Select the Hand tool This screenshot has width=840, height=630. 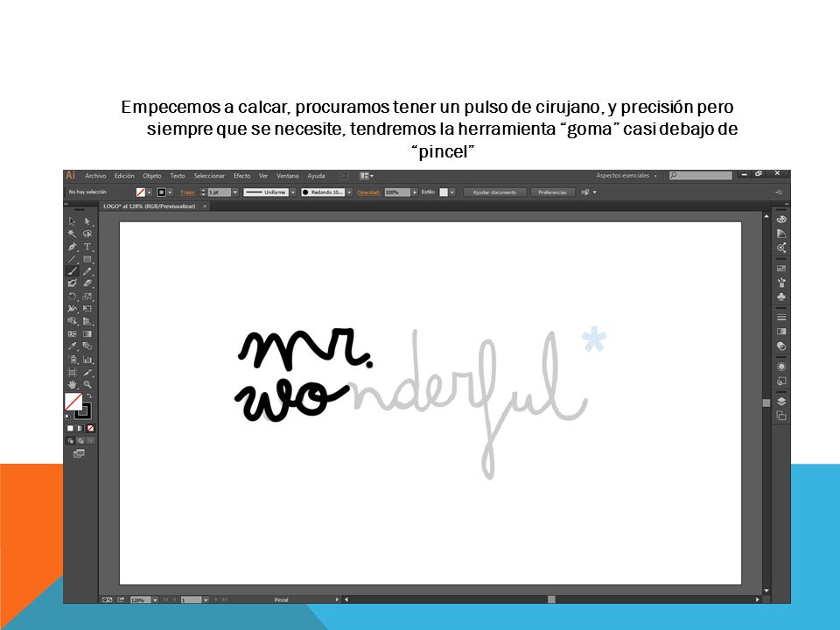[73, 385]
